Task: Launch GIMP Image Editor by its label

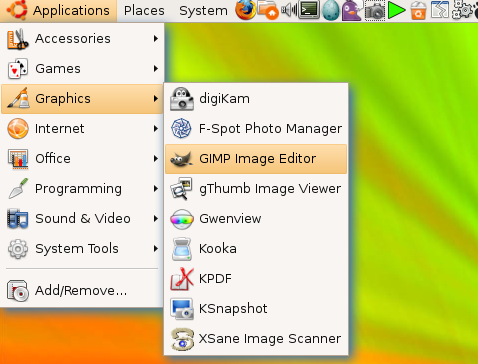Action: (257, 159)
